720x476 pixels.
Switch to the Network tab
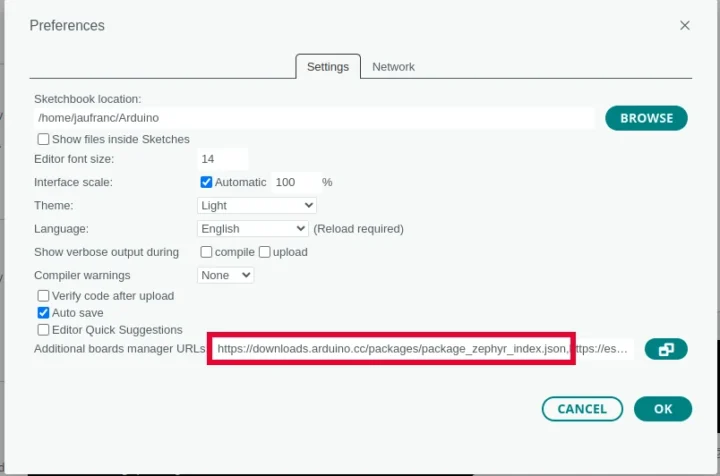(x=393, y=67)
